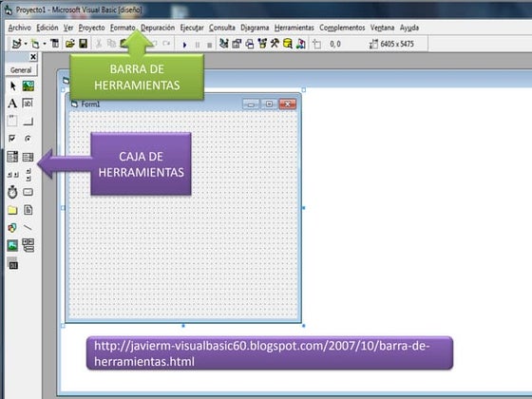This screenshot has height=399, width=532.
Task: Select the Shape control tool
Action: (12, 228)
